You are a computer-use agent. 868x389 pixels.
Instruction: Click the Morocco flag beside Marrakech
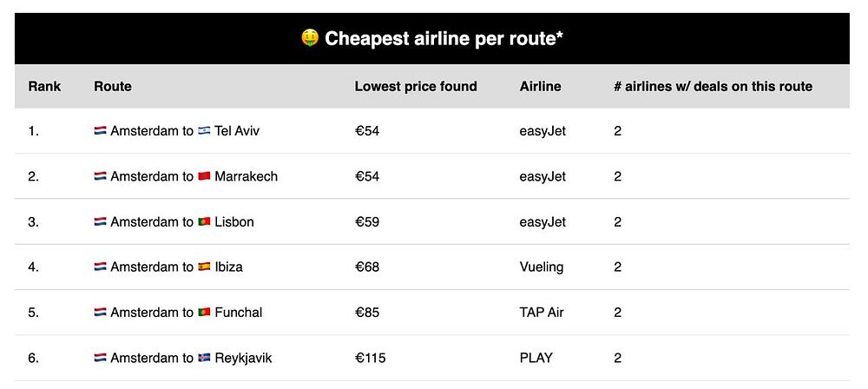204,176
